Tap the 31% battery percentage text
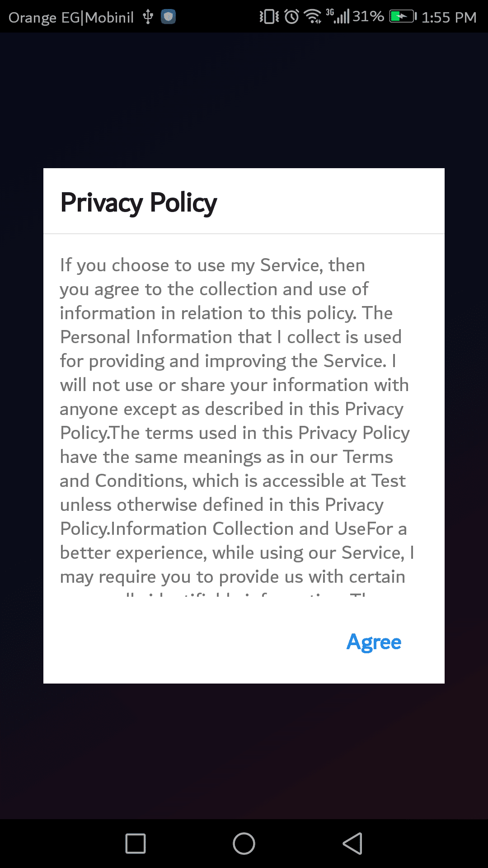This screenshot has height=868, width=488. point(368,17)
